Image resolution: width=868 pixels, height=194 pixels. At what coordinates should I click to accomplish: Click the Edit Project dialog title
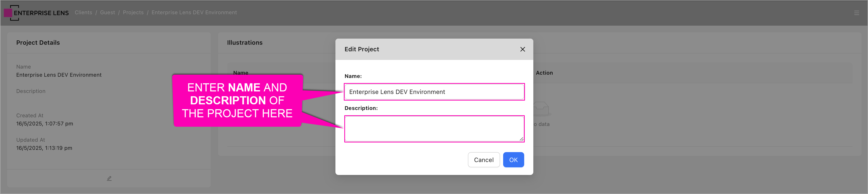click(362, 49)
